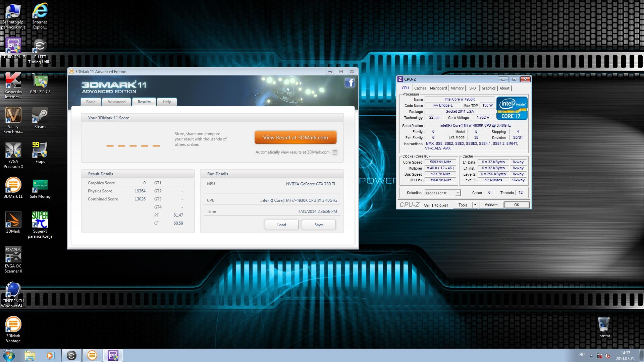The height and width of the screenshot is (362, 644).
Task: Expand the Processor #1 selection dropdown
Action: click(458, 193)
